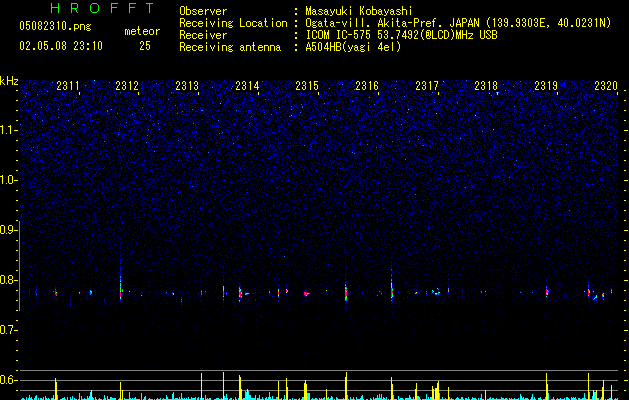Viewport: 629px width, 400px height.
Task: Click the kHz axis unit label
Action: [9, 81]
